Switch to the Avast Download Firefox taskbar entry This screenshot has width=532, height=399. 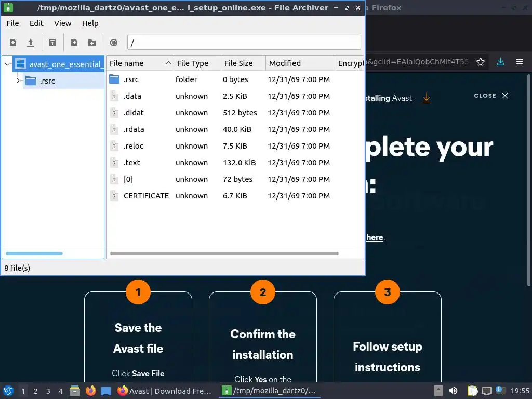[x=165, y=391]
